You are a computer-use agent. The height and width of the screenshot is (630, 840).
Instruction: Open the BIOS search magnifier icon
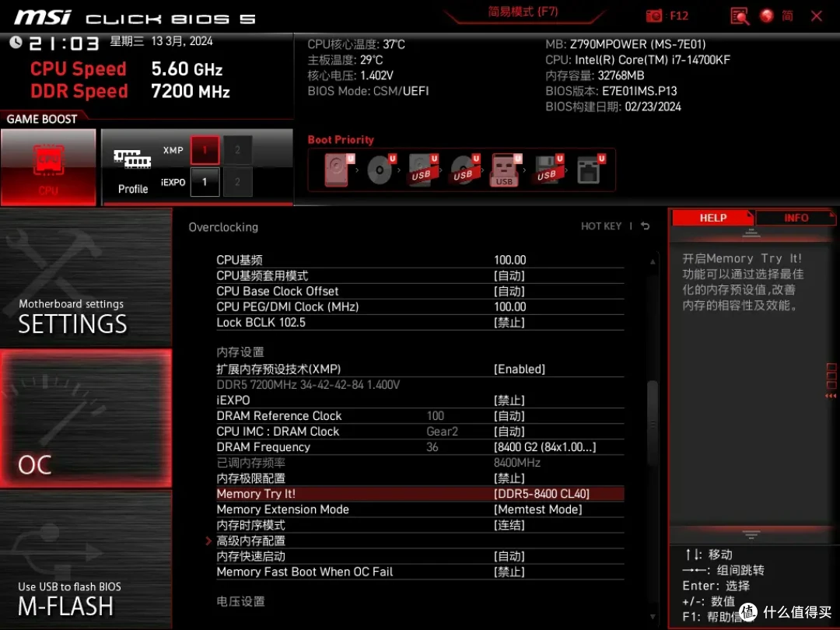740,16
